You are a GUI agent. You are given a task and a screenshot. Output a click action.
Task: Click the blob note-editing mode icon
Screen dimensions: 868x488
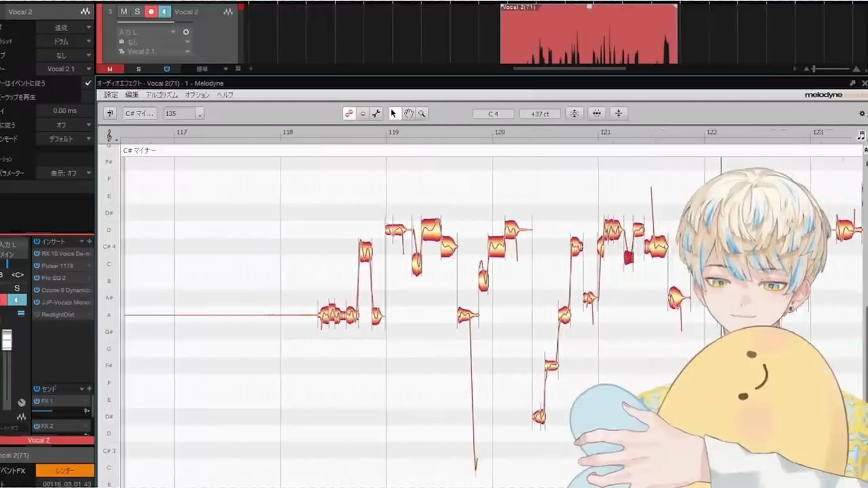[349, 114]
